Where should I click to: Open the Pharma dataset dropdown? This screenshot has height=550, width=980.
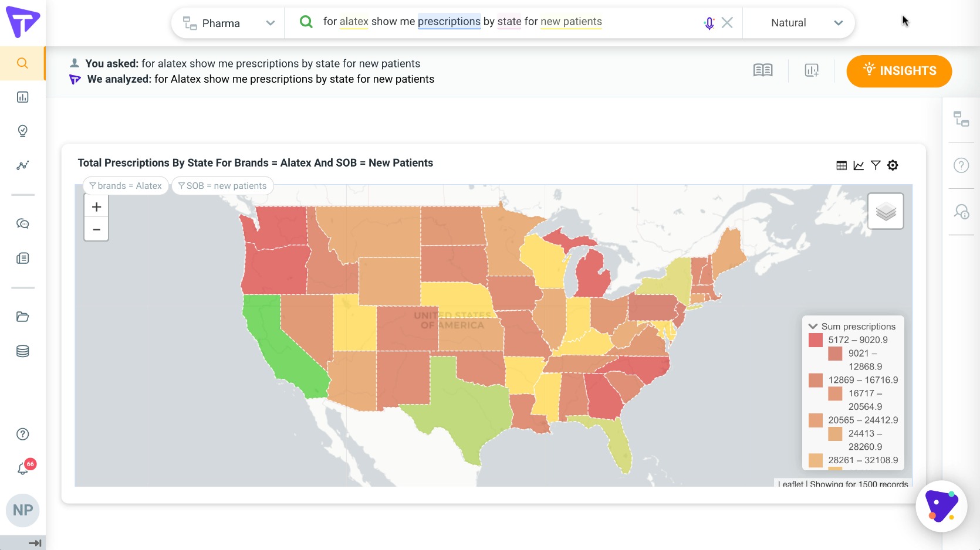228,23
